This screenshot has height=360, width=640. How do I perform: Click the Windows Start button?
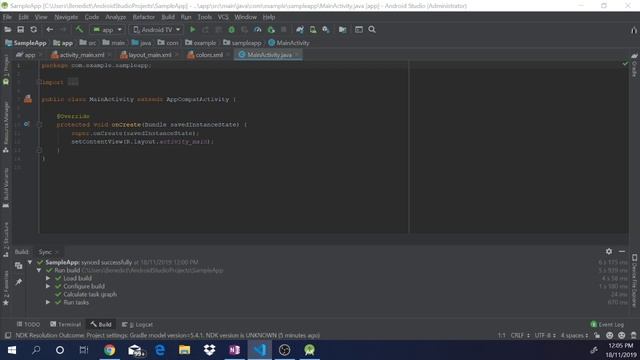(12, 350)
